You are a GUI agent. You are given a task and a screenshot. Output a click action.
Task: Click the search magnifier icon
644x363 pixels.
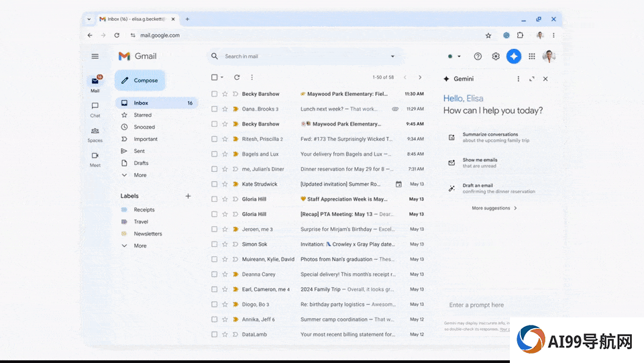[215, 56]
